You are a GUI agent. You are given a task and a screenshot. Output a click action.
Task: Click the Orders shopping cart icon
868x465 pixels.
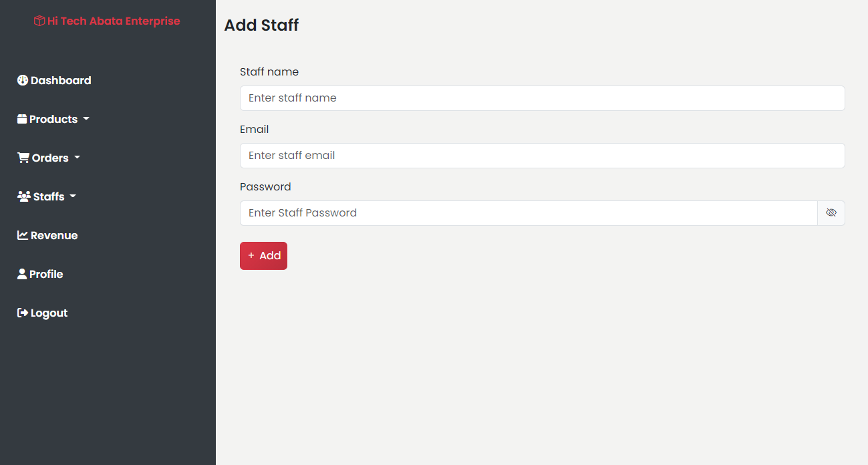[x=23, y=158]
